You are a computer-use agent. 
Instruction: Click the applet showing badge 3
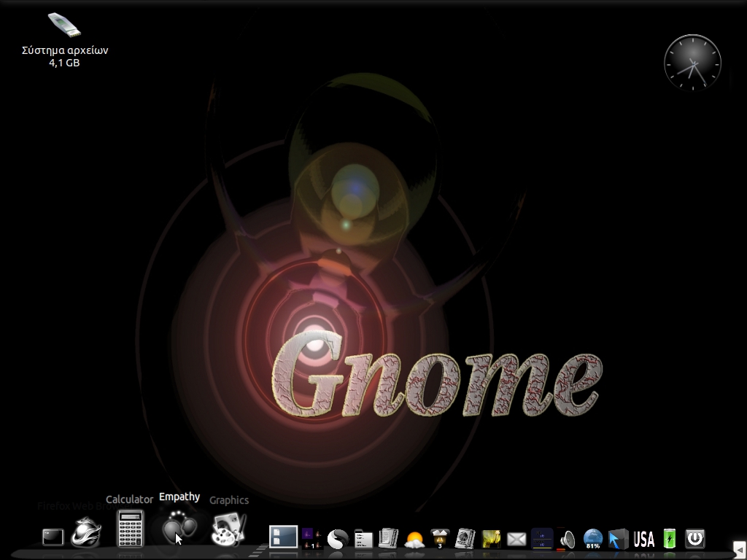tap(440, 539)
